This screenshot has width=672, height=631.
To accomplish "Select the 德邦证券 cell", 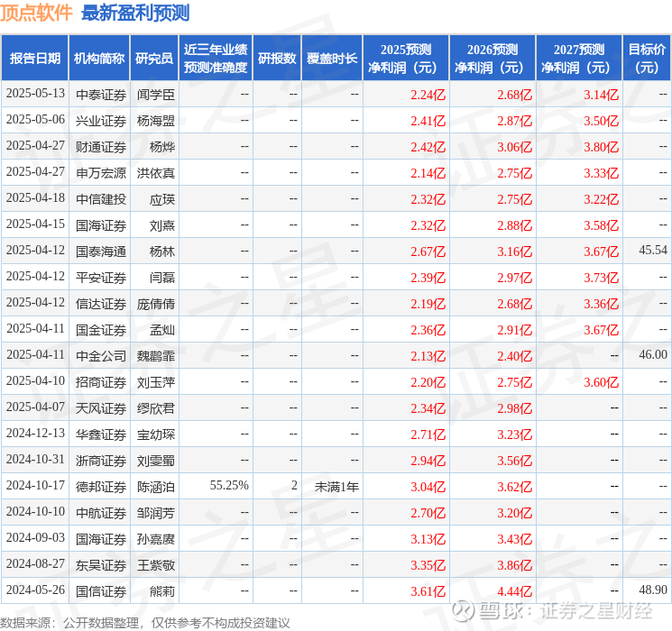I will 101,487.
